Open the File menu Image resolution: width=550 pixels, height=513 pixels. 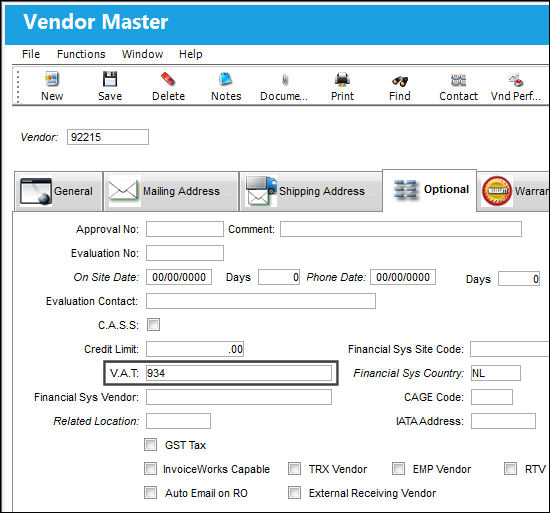click(x=31, y=54)
